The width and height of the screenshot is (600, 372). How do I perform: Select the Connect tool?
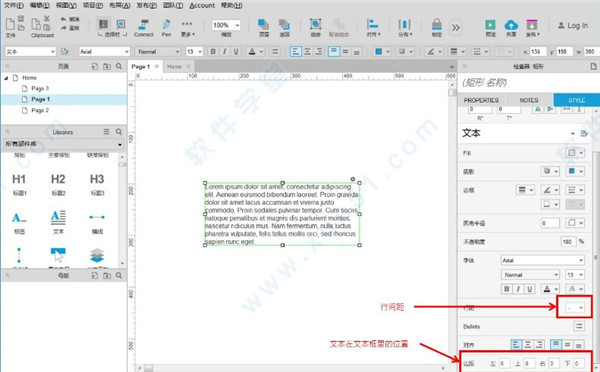[x=143, y=28]
